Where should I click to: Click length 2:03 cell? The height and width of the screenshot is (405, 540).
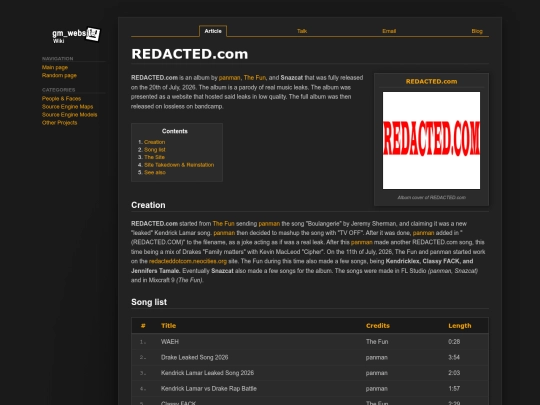tap(454, 373)
